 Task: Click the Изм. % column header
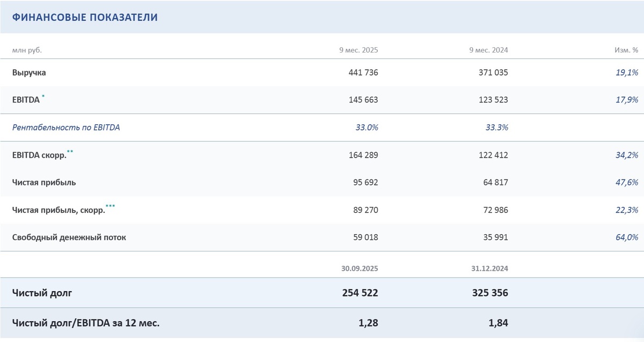(626, 50)
